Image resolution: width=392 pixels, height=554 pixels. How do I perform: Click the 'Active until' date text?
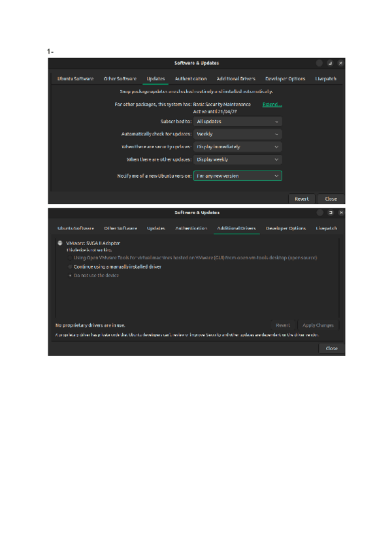[215, 111]
